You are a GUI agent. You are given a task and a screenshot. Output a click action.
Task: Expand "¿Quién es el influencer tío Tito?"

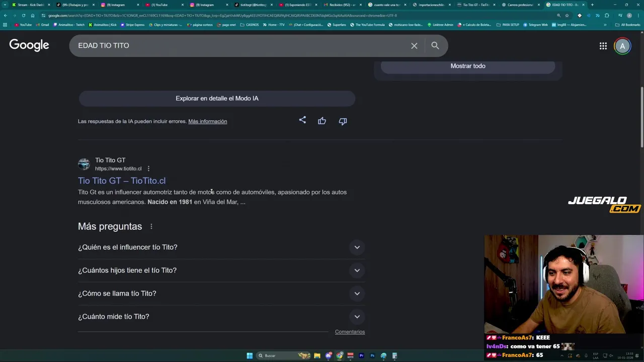pyautogui.click(x=221, y=247)
